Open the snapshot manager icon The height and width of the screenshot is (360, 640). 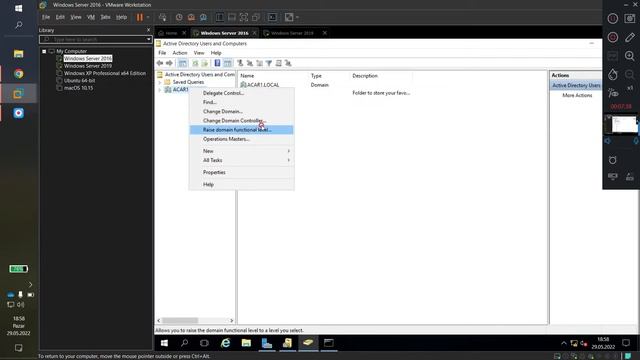[x=203, y=17]
